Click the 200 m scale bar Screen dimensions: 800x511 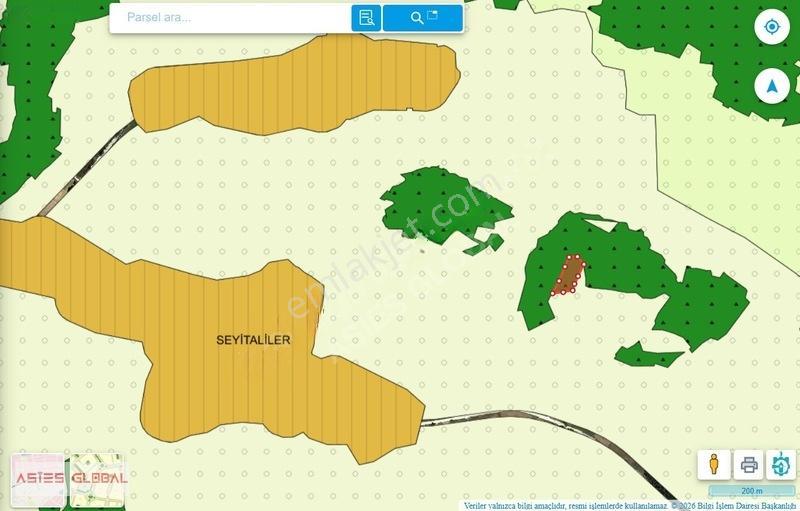(x=752, y=491)
